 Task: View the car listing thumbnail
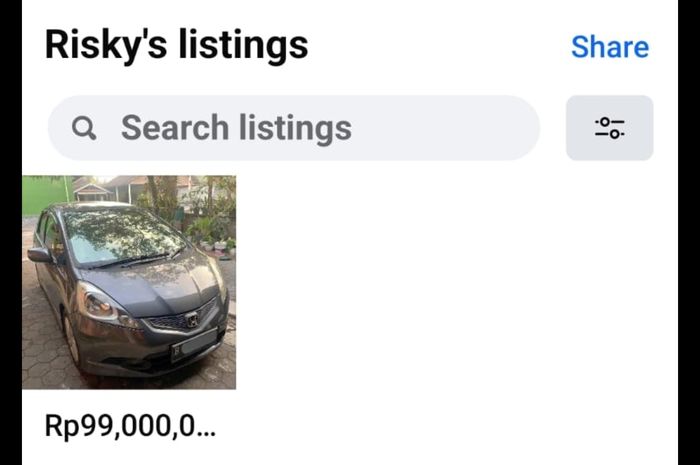[129, 282]
